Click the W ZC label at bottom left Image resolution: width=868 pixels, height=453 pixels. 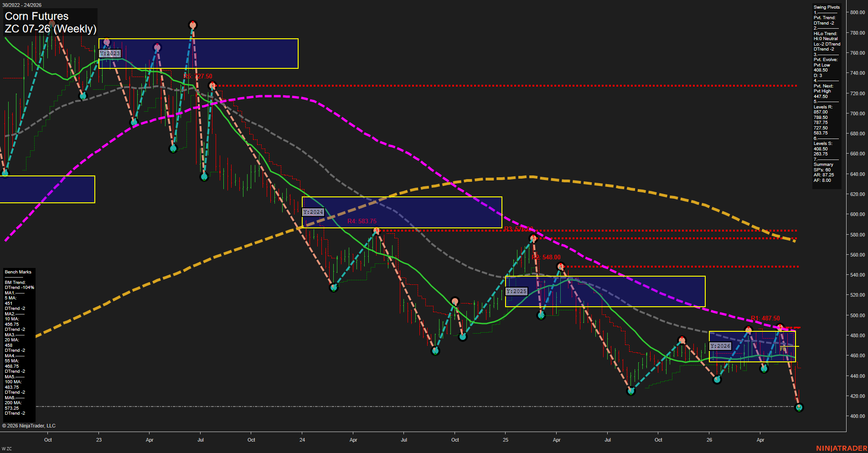(x=7, y=449)
